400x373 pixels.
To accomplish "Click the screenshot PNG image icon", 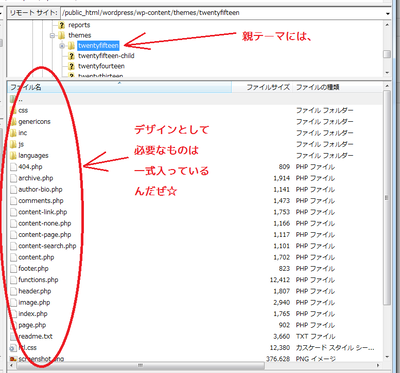I will [13, 359].
